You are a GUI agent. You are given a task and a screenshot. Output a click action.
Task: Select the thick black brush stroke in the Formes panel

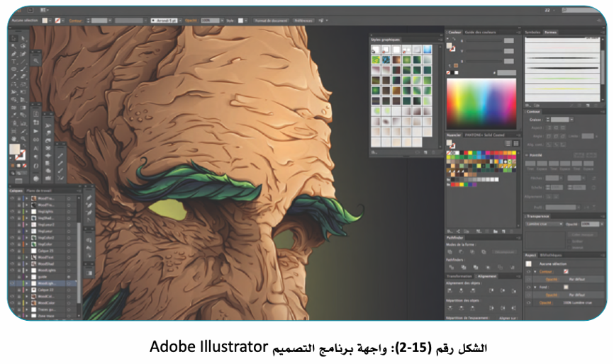[562, 68]
